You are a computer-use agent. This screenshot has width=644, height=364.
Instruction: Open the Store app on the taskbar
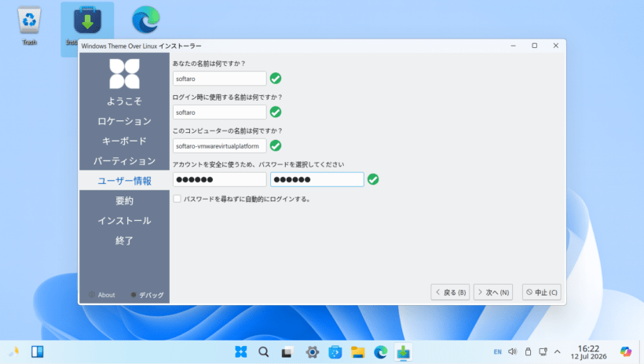point(335,352)
